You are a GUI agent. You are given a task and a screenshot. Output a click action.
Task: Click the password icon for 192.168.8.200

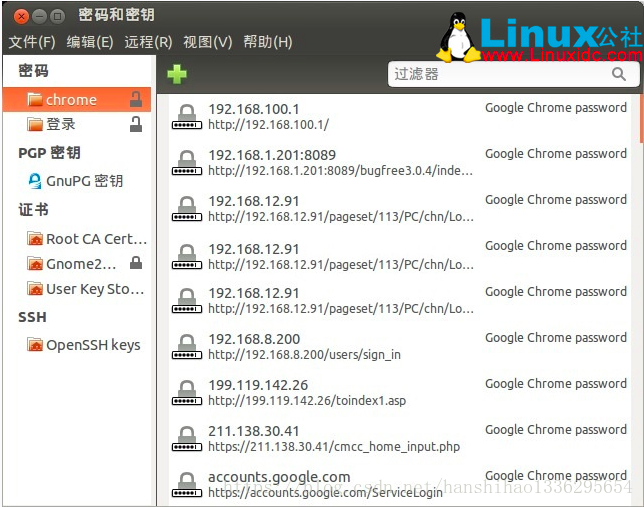[187, 347]
